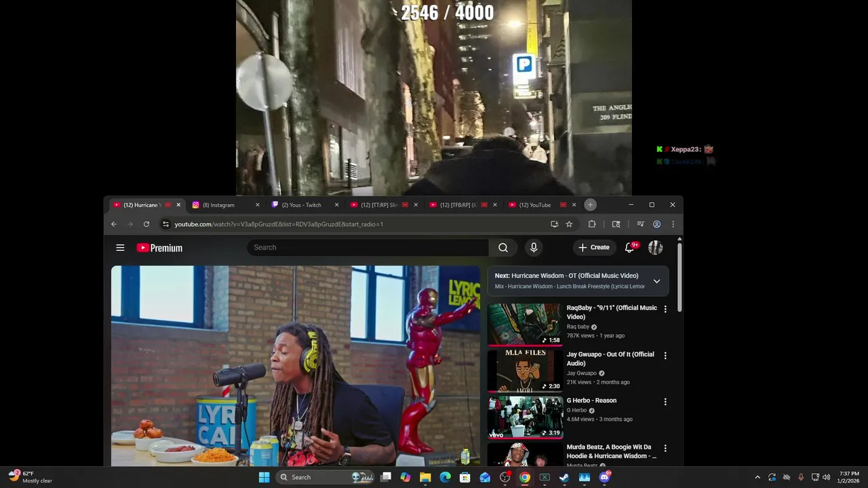The width and height of the screenshot is (868, 488).
Task: Click the OneDrive cloud tray icon
Action: click(x=787, y=477)
